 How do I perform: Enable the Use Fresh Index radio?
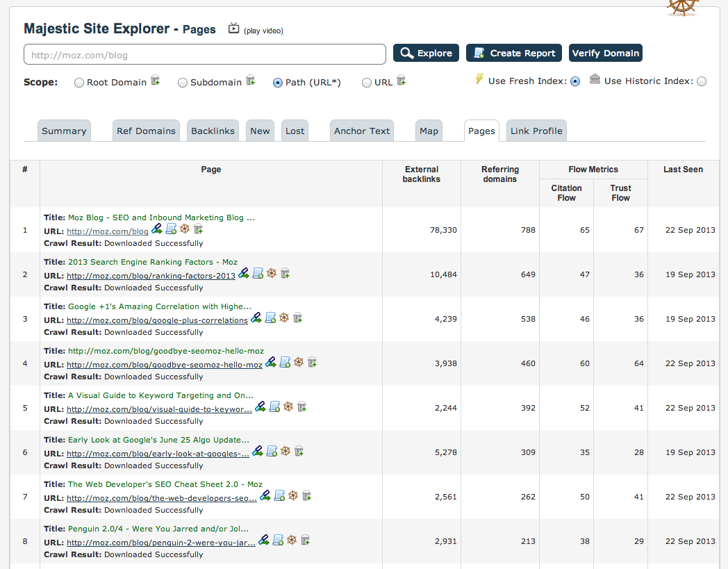(575, 82)
